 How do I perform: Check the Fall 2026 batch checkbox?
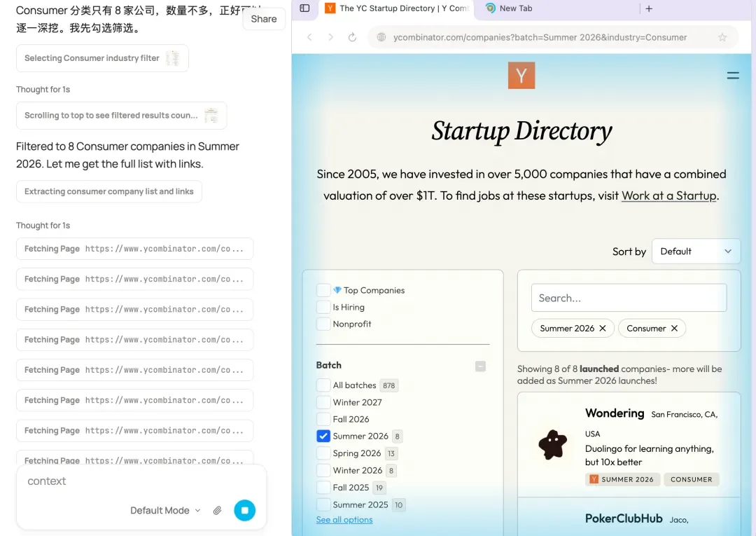[323, 419]
